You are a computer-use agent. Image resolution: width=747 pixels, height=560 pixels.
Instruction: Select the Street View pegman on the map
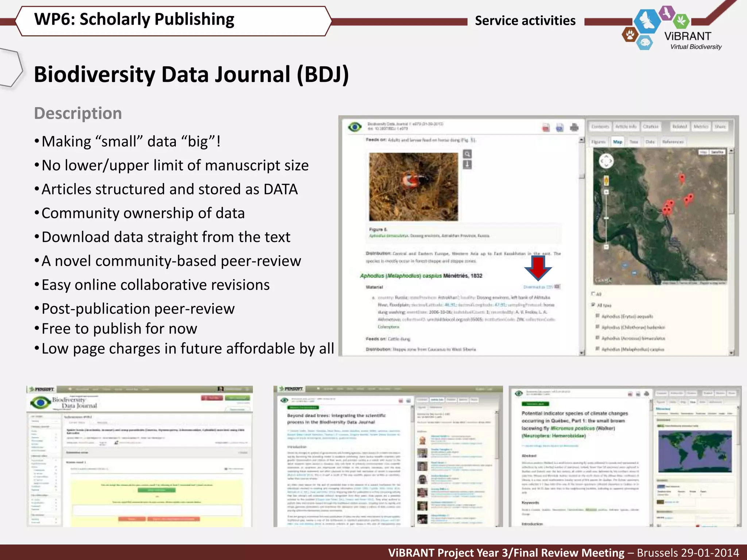606,180
